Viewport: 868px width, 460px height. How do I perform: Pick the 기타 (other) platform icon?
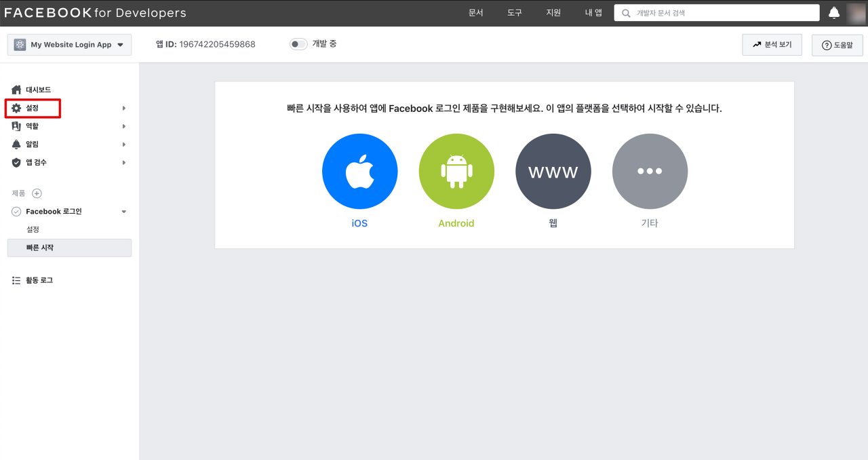tap(650, 171)
